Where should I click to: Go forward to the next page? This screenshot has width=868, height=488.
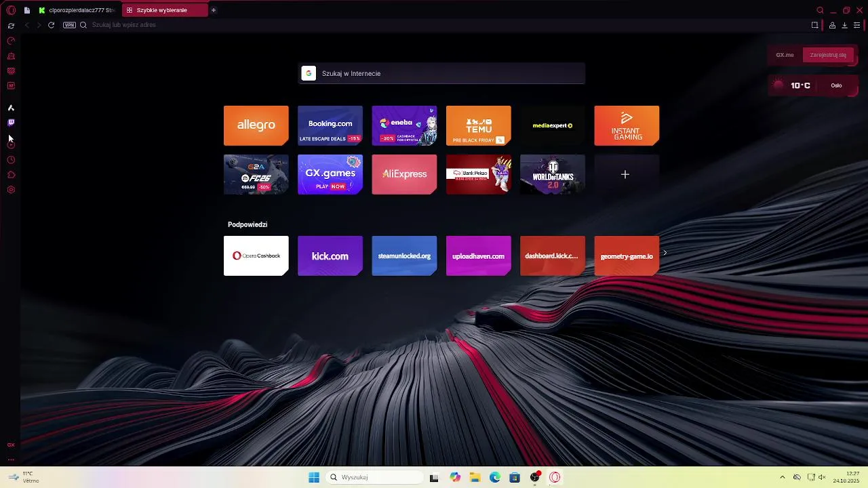pyautogui.click(x=39, y=25)
